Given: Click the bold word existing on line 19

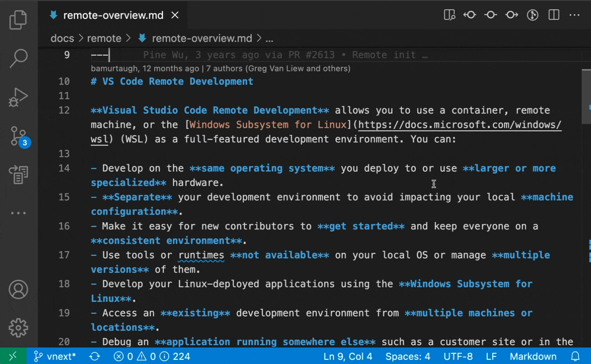Looking at the screenshot, I should 195,313.
